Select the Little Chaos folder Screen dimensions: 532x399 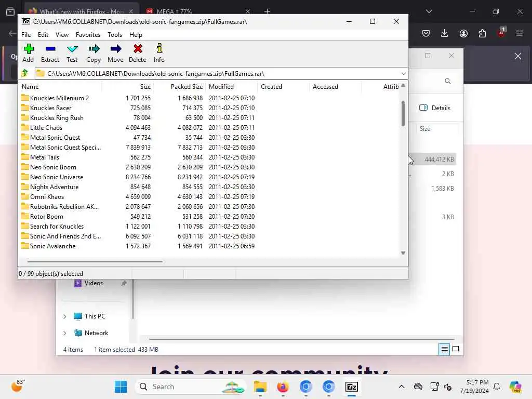(x=46, y=128)
